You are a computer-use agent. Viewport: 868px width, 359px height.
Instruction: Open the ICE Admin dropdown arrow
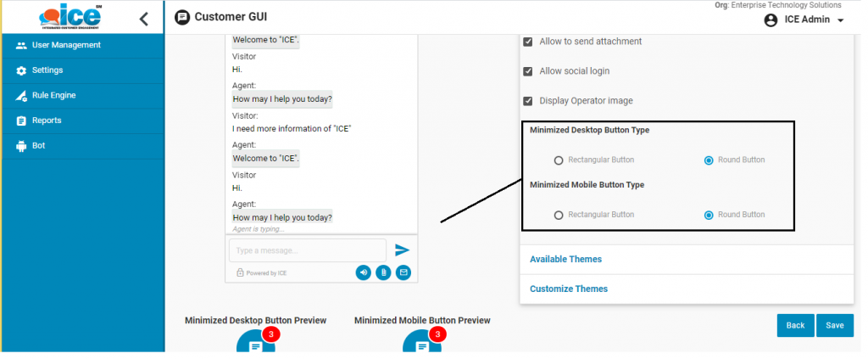(x=840, y=21)
